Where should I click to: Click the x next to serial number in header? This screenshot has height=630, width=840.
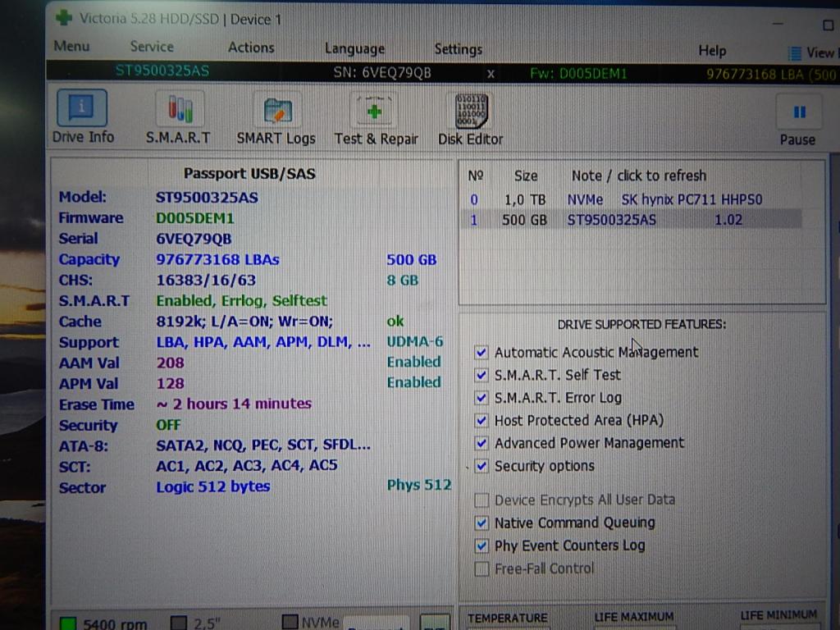click(x=491, y=73)
